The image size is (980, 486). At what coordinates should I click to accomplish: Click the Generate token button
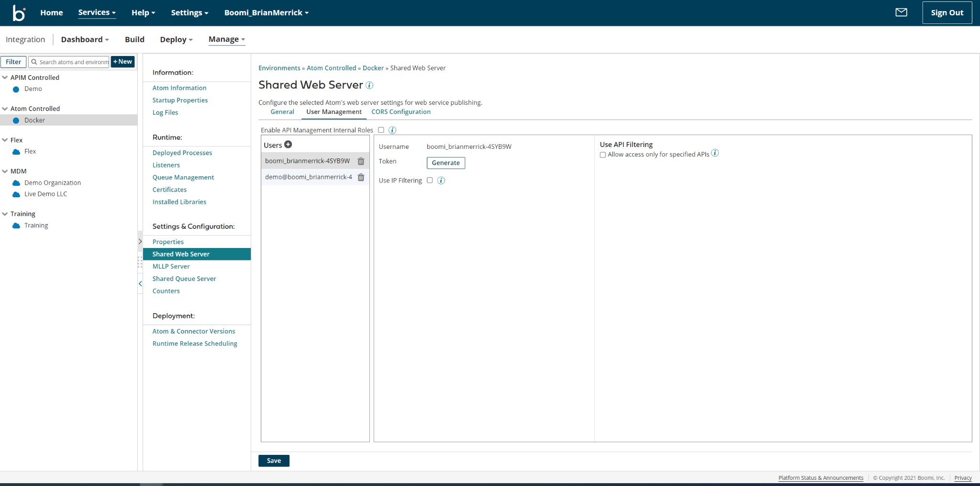(x=445, y=163)
